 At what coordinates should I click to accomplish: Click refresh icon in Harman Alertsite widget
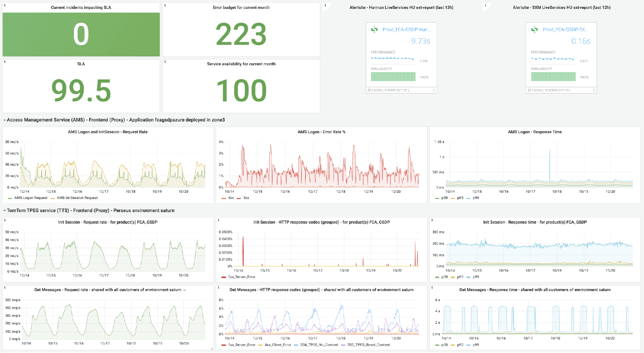click(x=369, y=90)
